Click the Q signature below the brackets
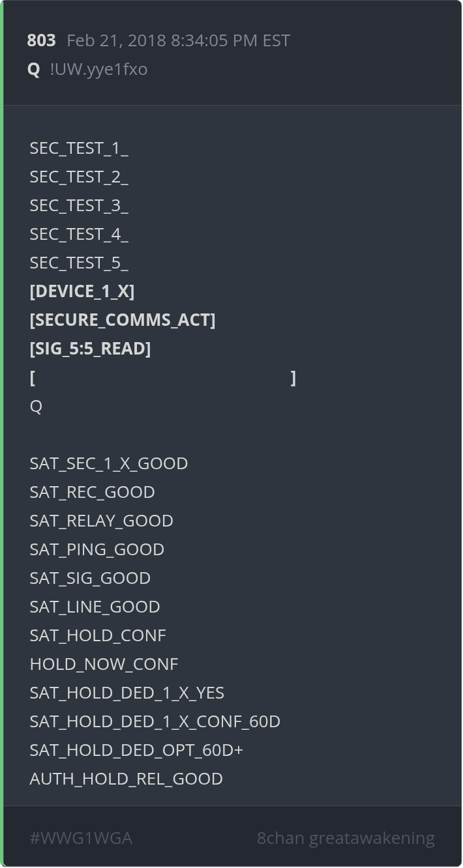 point(36,406)
